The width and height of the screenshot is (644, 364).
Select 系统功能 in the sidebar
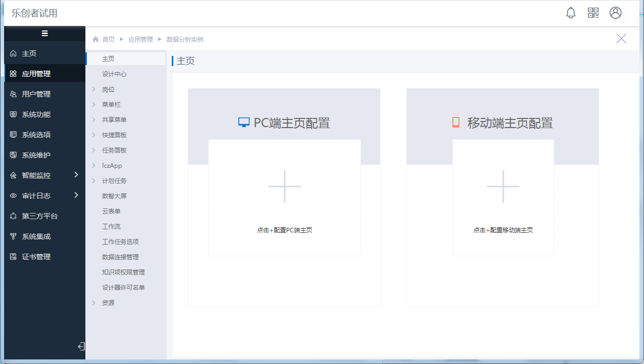pos(36,114)
